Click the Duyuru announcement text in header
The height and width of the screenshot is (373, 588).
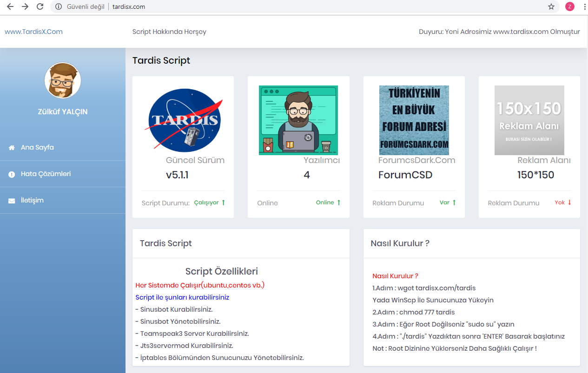click(499, 32)
